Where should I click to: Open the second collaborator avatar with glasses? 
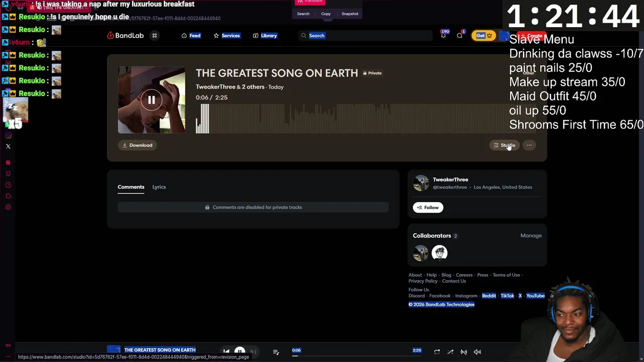click(x=439, y=252)
